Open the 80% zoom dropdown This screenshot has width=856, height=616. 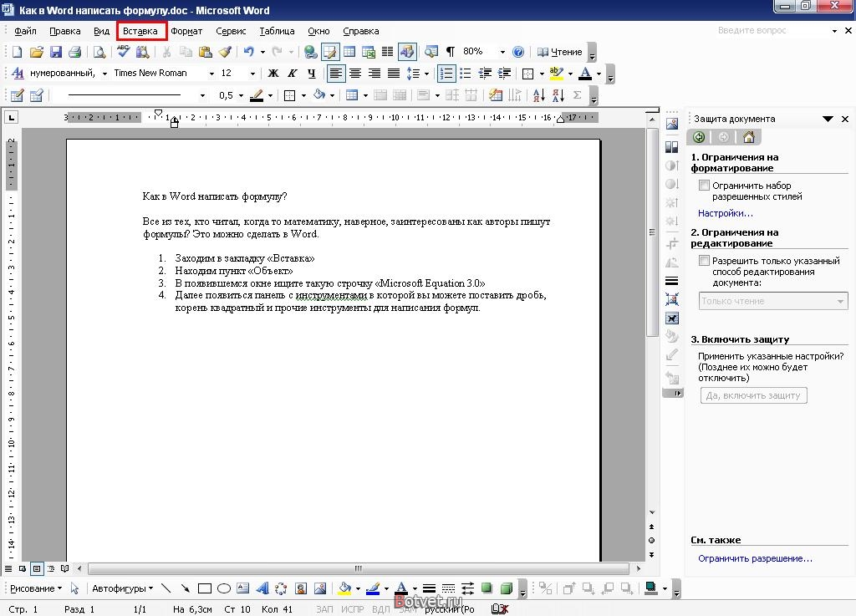(x=502, y=52)
